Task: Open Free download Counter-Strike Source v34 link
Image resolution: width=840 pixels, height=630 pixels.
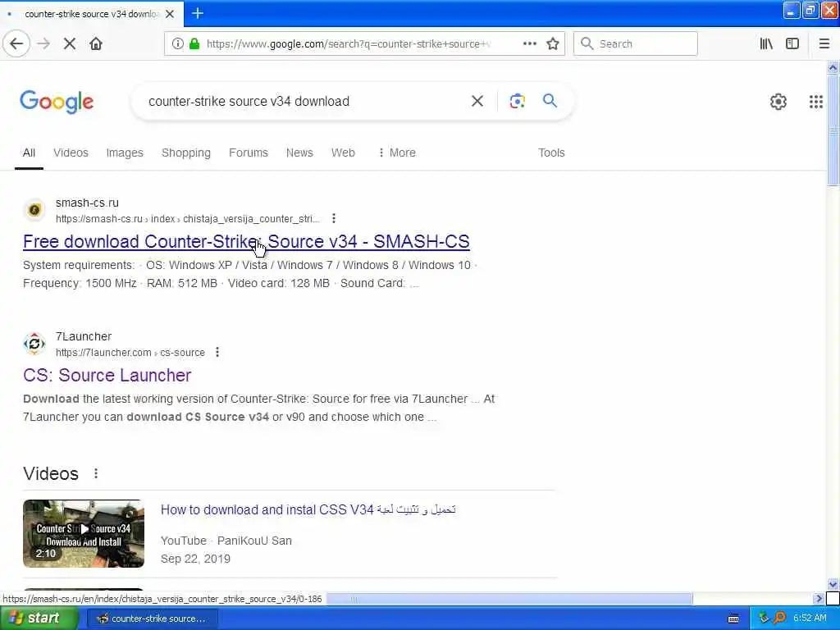Action: [246, 242]
